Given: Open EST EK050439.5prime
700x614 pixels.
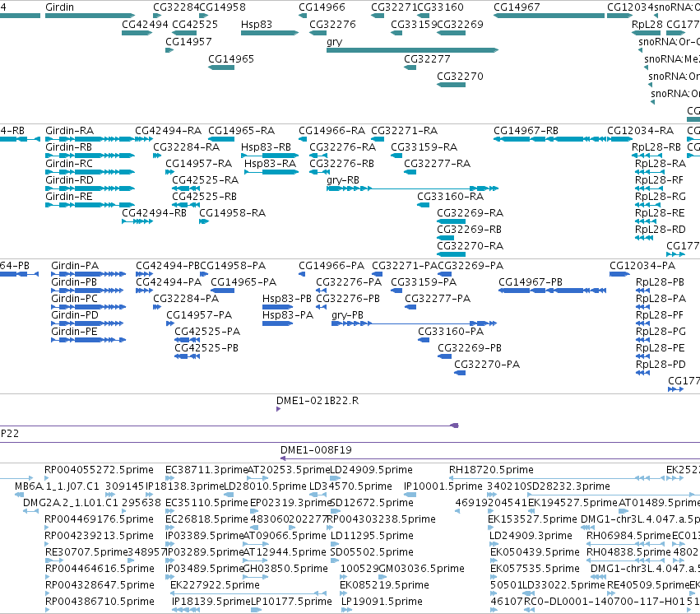Looking at the screenshot, I should point(494,561).
